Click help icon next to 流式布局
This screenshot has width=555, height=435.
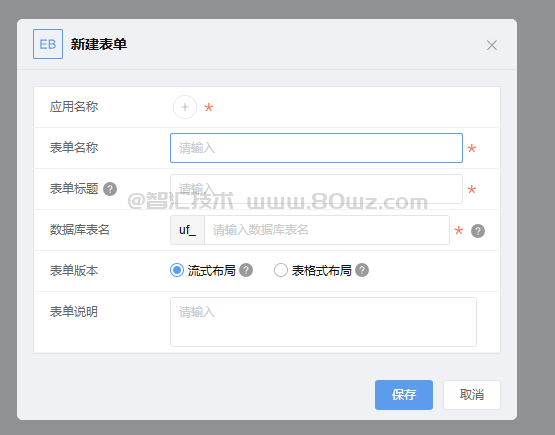[246, 270]
